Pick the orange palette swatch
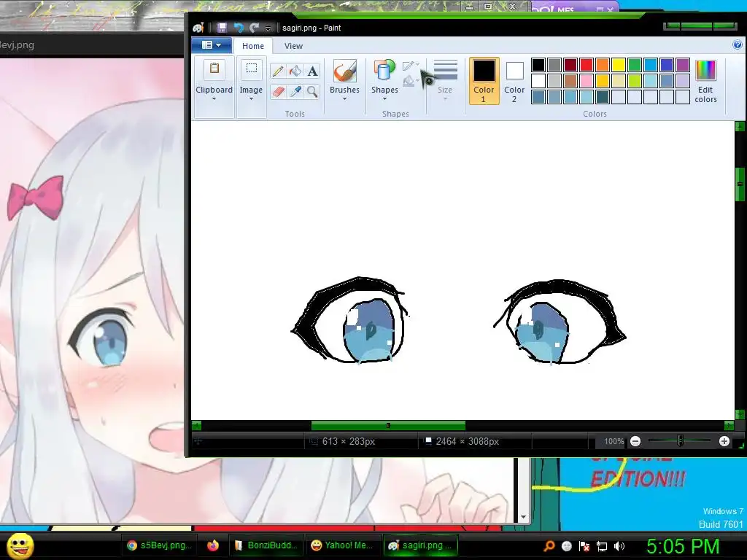The image size is (747, 560). 602,65
